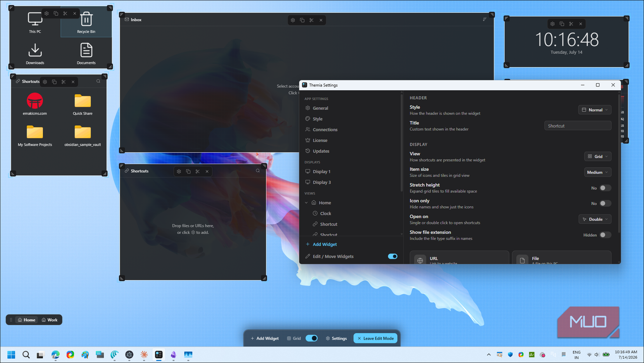This screenshot has height=363, width=644.
Task: Open settings gear of the desktop icons widget
Action: (46, 13)
